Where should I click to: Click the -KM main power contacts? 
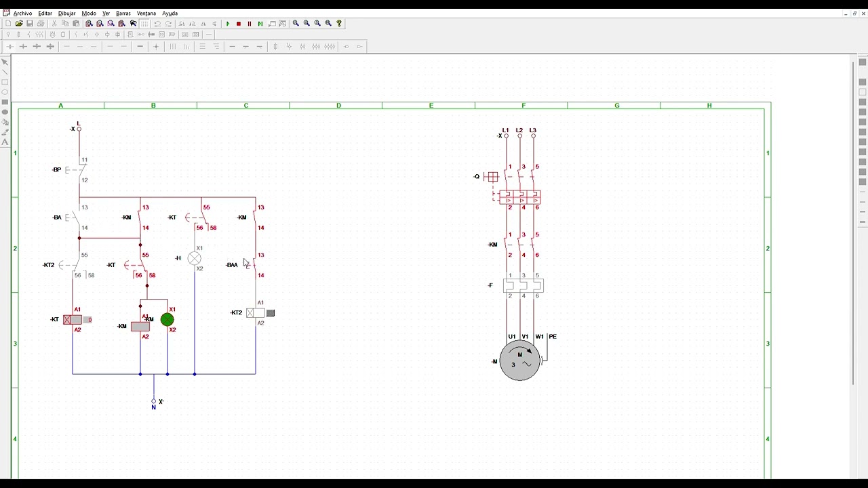click(520, 245)
